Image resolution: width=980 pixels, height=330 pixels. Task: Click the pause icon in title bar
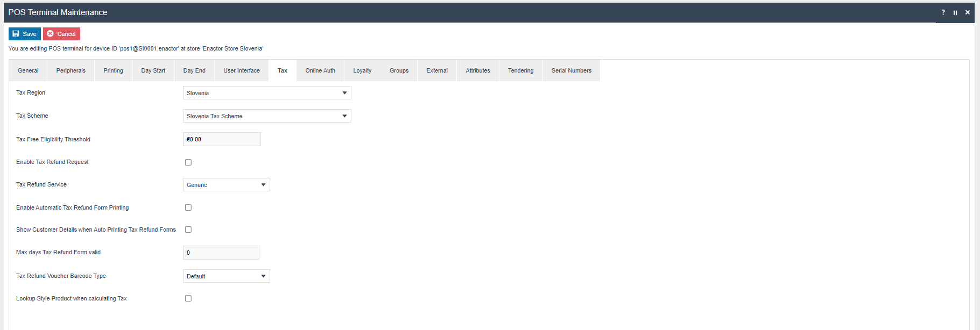955,12
